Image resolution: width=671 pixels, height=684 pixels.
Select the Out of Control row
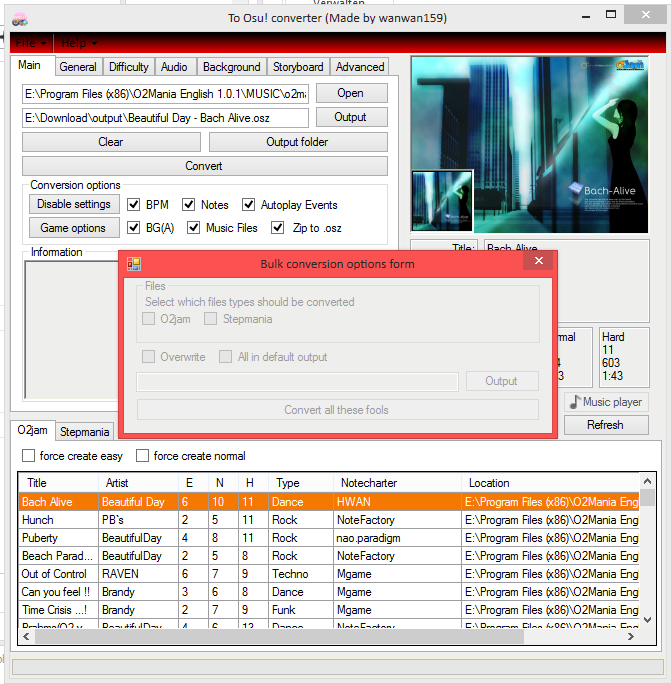click(329, 574)
